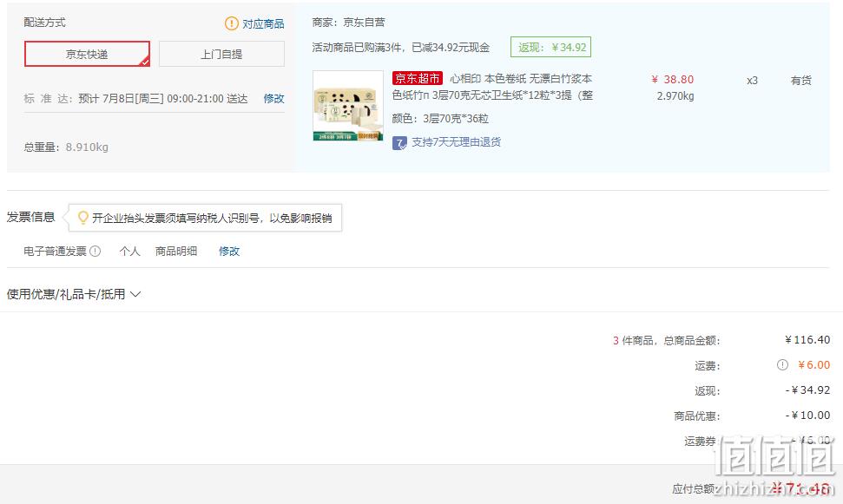Image resolution: width=843 pixels, height=504 pixels.
Task: Click the product price ¥38.80
Action: tap(673, 80)
